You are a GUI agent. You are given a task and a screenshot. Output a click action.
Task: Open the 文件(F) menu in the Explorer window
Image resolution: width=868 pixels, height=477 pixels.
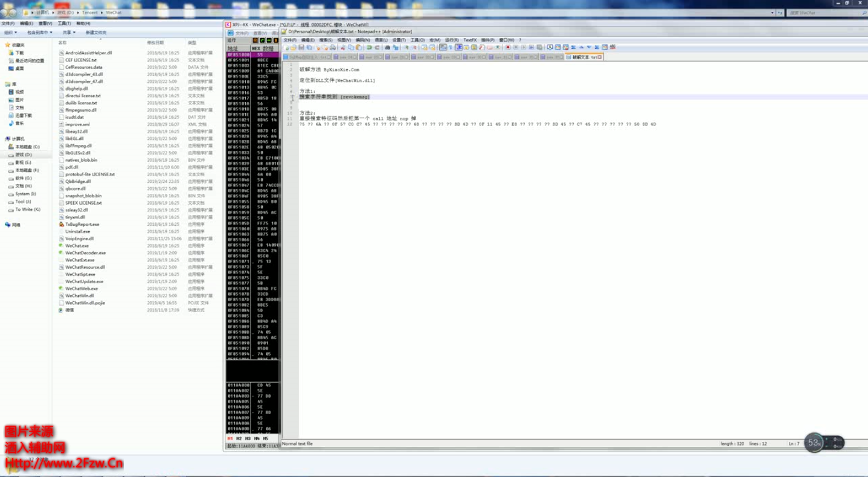pos(8,24)
